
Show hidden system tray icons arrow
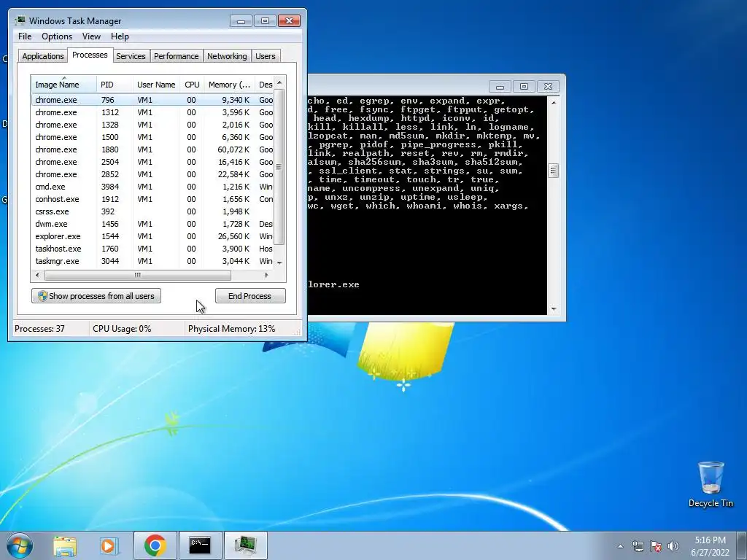(x=620, y=546)
